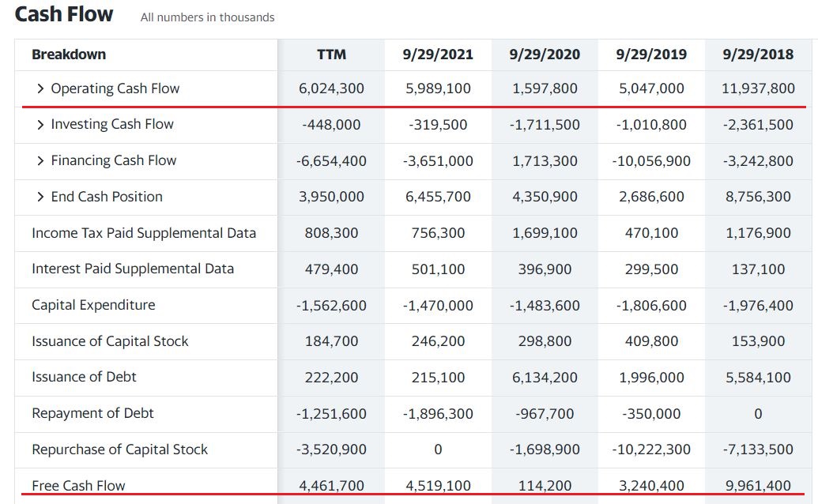The height and width of the screenshot is (504, 818).
Task: Click the Operating Cash Flow label
Action: click(x=115, y=88)
